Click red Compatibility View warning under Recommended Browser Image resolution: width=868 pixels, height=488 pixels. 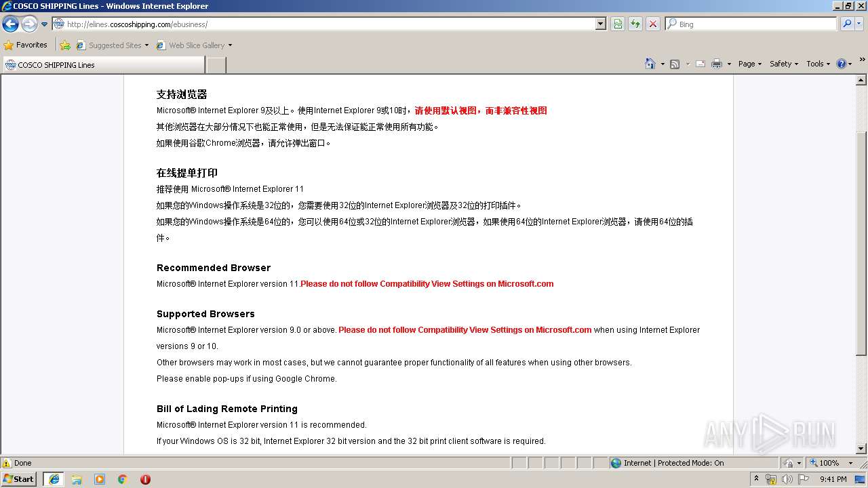click(427, 284)
